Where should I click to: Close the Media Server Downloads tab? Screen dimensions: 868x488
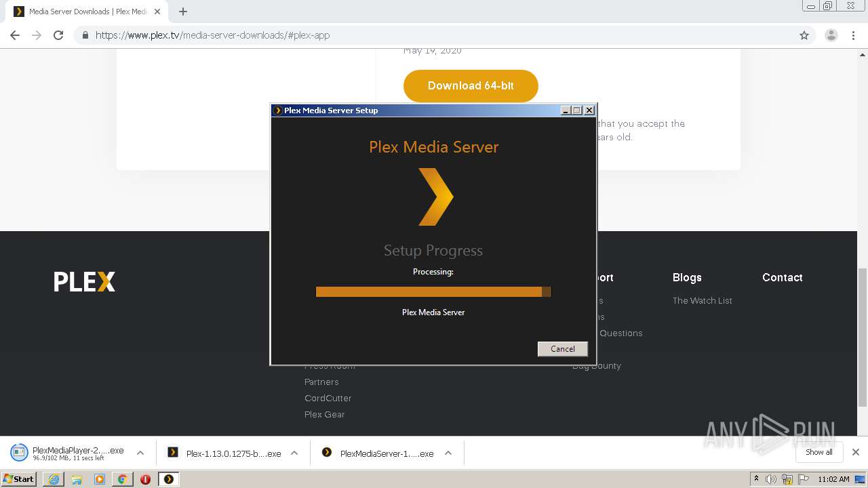tap(157, 12)
